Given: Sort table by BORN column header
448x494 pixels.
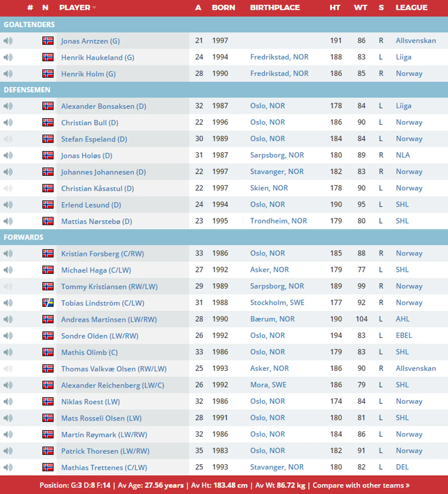Looking at the screenshot, I should point(223,8).
